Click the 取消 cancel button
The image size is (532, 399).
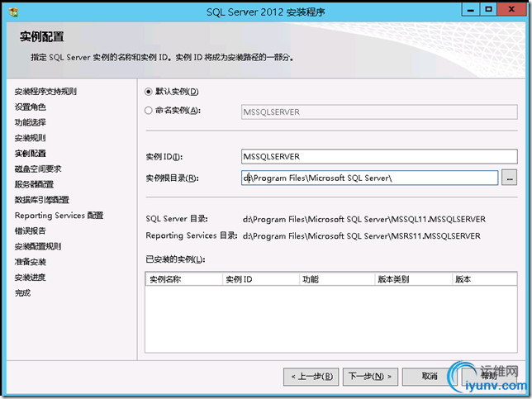pos(430,377)
